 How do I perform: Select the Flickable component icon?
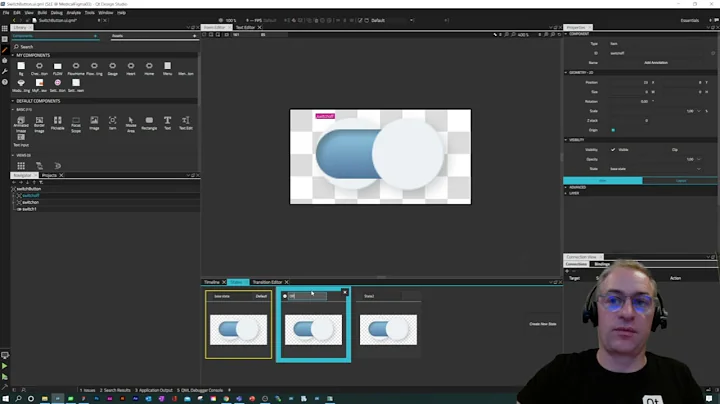click(x=57, y=120)
